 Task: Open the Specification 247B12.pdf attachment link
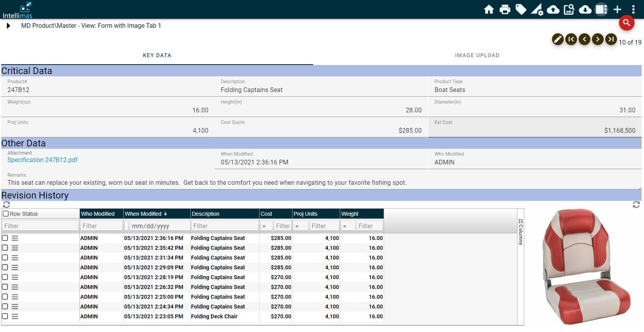(42, 160)
